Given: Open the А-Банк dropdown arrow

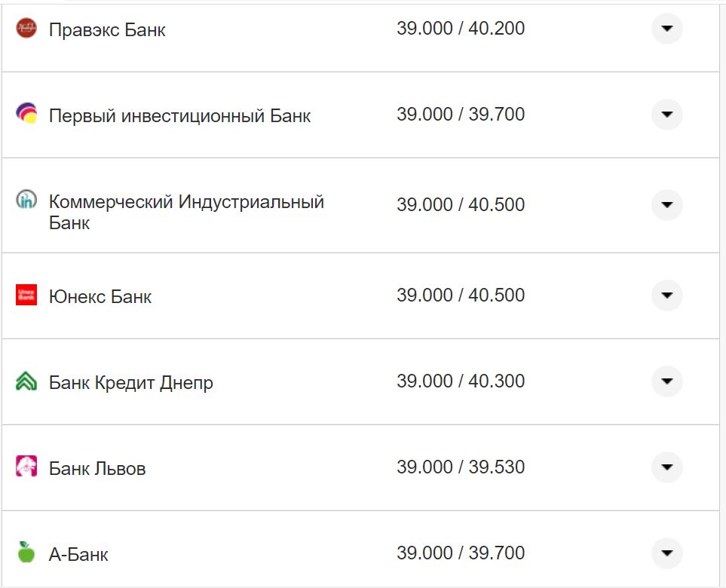Looking at the screenshot, I should point(666,553).
